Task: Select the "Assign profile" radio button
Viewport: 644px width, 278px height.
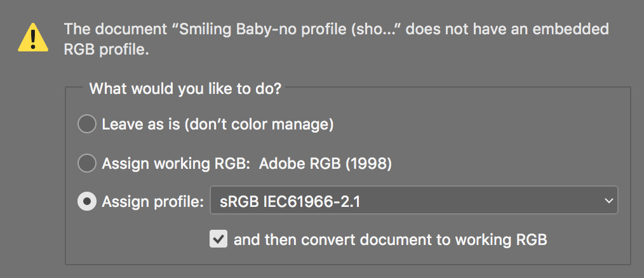Action: coord(86,202)
